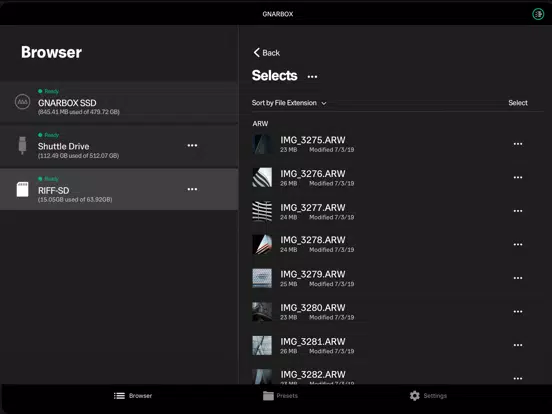Go back using the Back chevron
The image size is (552, 414).
tap(266, 53)
